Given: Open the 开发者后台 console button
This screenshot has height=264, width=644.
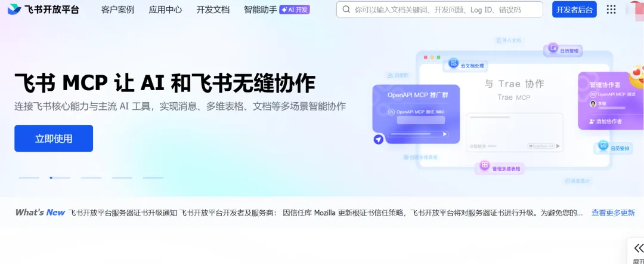Looking at the screenshot, I should coord(574,10).
